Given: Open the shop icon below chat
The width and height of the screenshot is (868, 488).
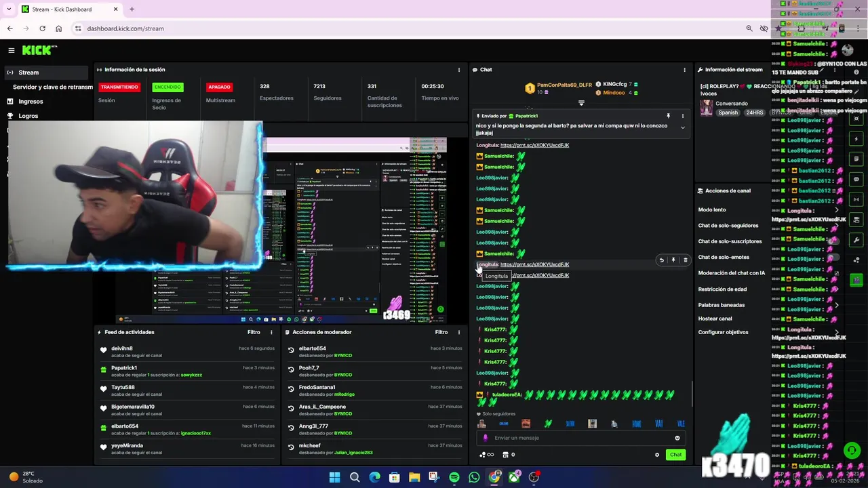Looking at the screenshot, I should click(505, 455).
